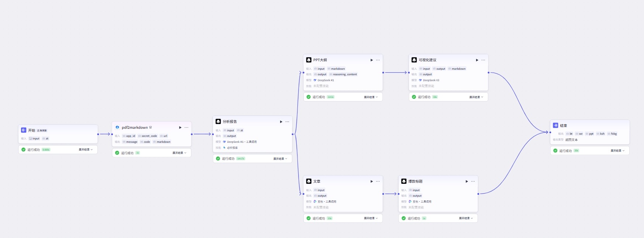Viewport: 644px width, 238px height.
Task: Run the 分析报告 node with play icon
Action: point(281,122)
